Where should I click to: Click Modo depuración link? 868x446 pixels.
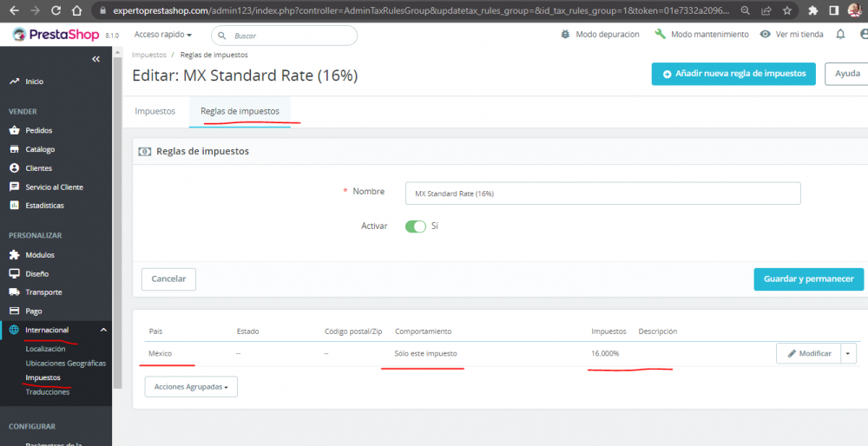tap(608, 35)
